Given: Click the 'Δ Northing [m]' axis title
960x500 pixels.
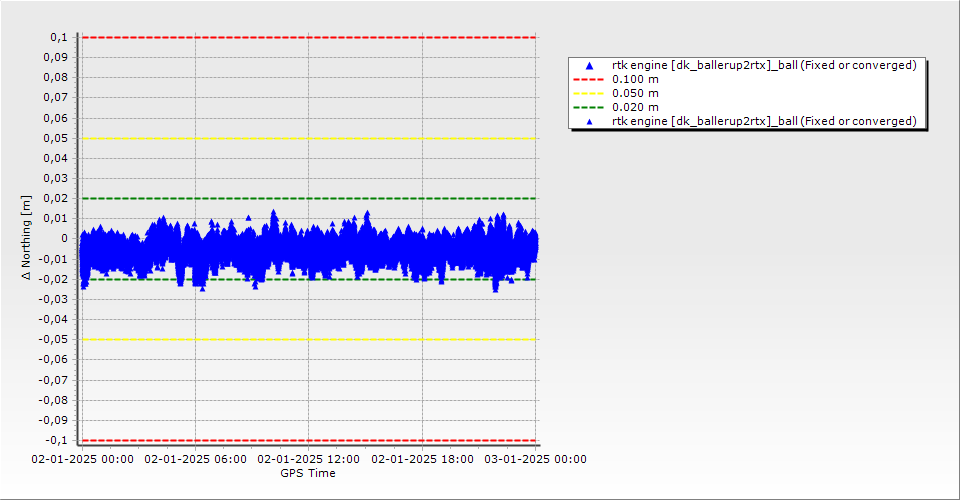Looking at the screenshot, I should click(26, 238).
